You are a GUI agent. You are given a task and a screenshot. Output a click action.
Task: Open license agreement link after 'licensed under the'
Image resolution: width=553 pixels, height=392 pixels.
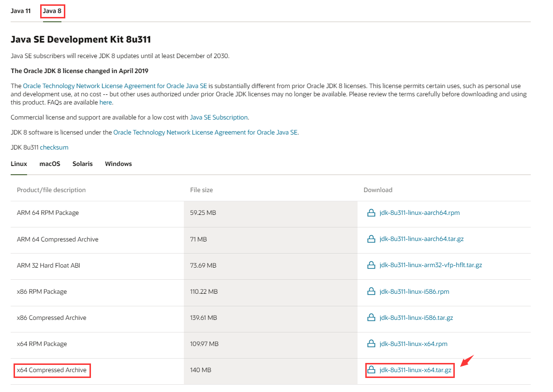pos(205,132)
